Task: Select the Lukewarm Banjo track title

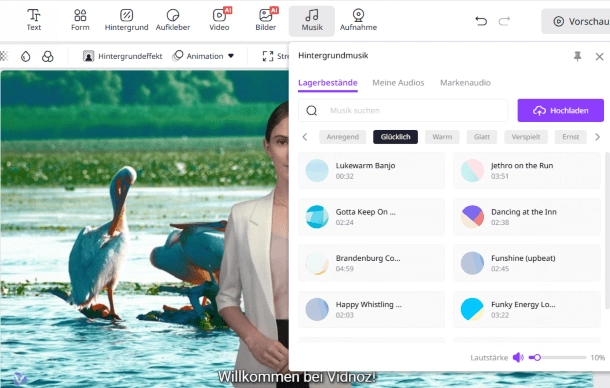Action: (x=365, y=166)
